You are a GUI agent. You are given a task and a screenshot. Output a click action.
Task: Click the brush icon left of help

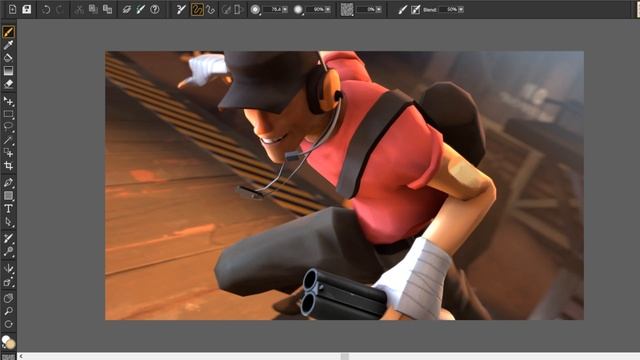point(140,9)
